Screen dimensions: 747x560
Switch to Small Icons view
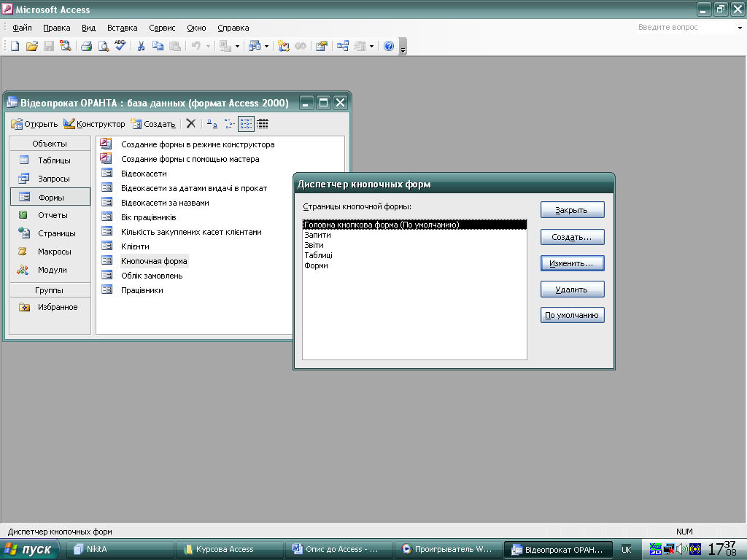click(230, 124)
